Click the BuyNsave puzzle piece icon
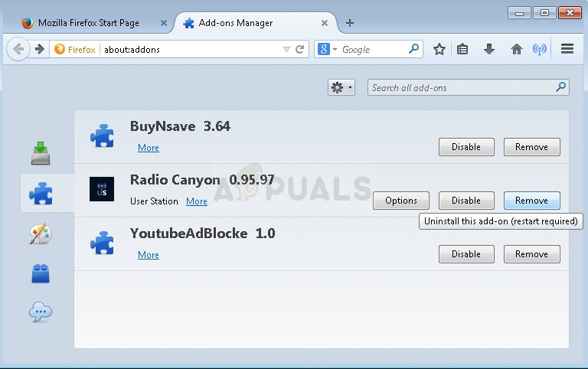The image size is (588, 369). pos(102,136)
